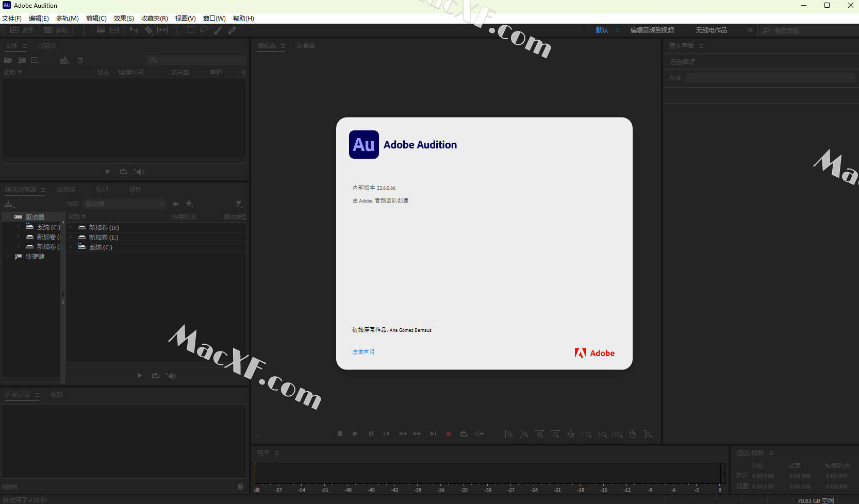Switch to the 标记 tab
This screenshot has height=504, width=859.
tap(102, 190)
